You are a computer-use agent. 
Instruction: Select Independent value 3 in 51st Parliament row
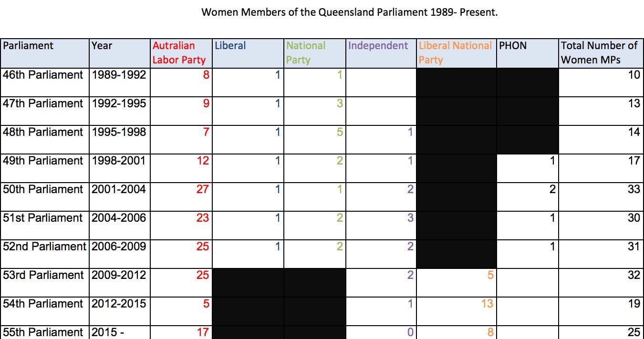410,218
